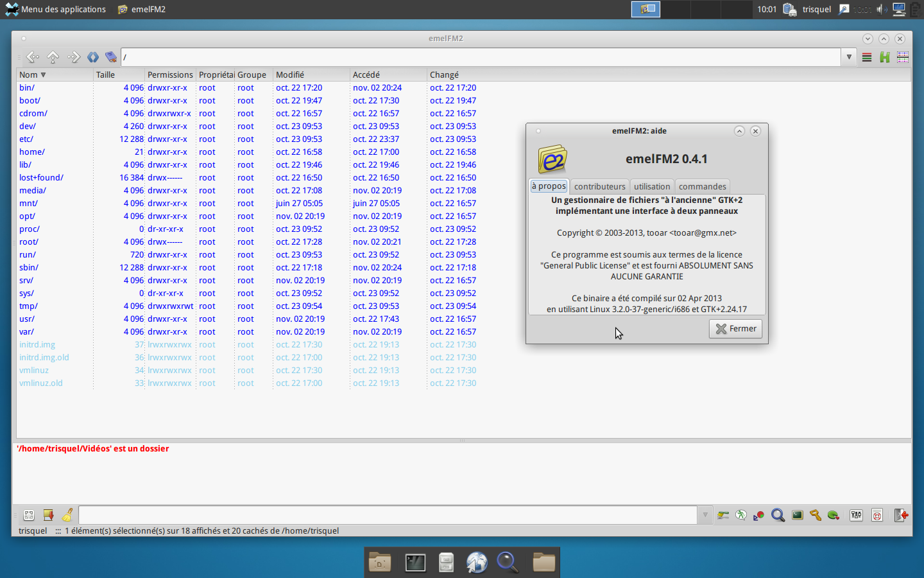Click the green-red disk icon in bottom toolbar

tap(834, 515)
